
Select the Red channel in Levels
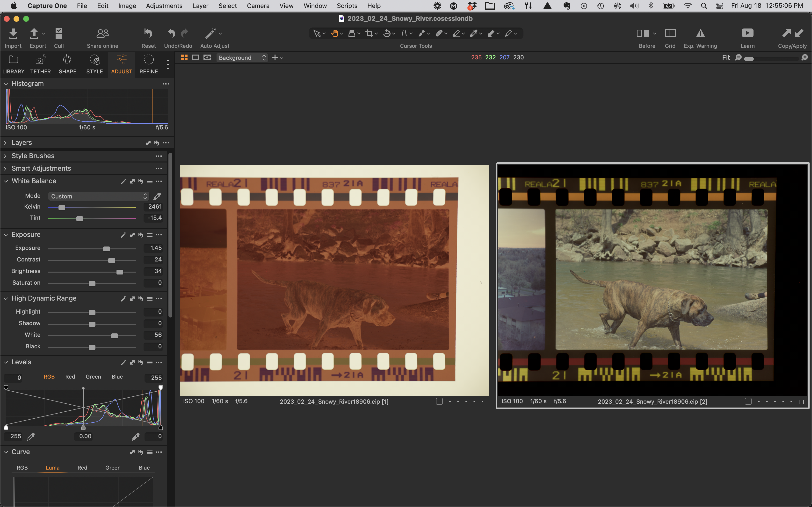pos(70,377)
